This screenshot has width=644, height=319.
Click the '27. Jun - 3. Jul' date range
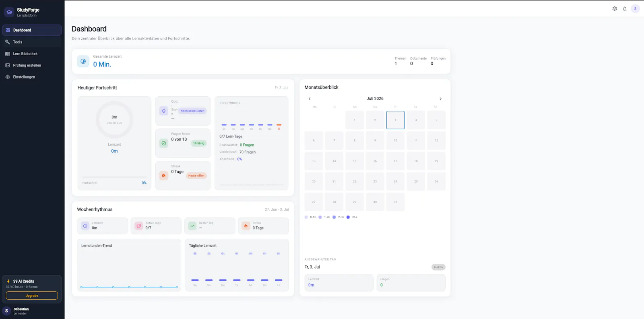[277, 209]
